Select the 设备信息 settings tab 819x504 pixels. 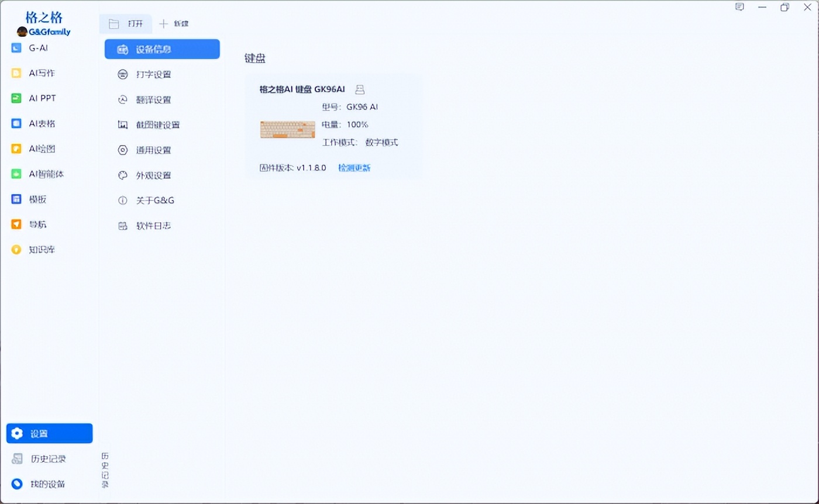162,49
